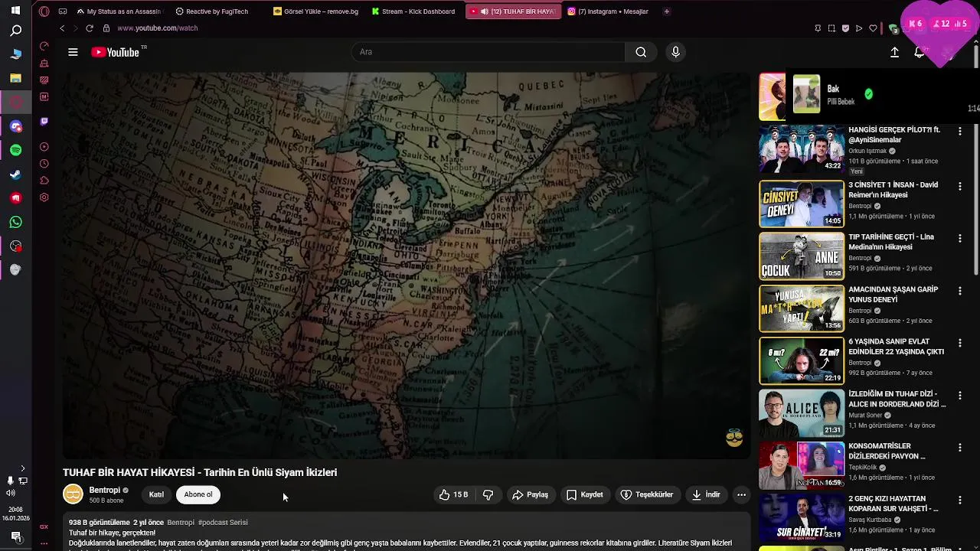This screenshot has width=980, height=551.
Task: Open the #podcast Serisi hashtag link
Action: (223, 523)
